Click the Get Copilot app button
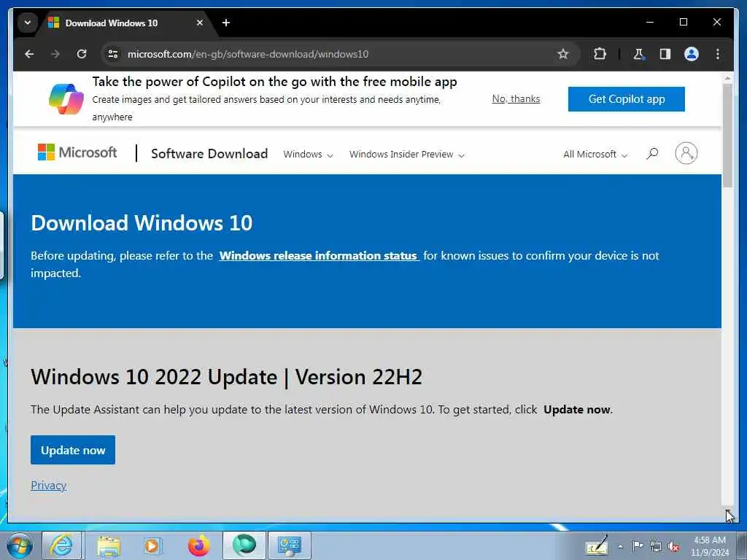This screenshot has width=747, height=560. [x=627, y=99]
